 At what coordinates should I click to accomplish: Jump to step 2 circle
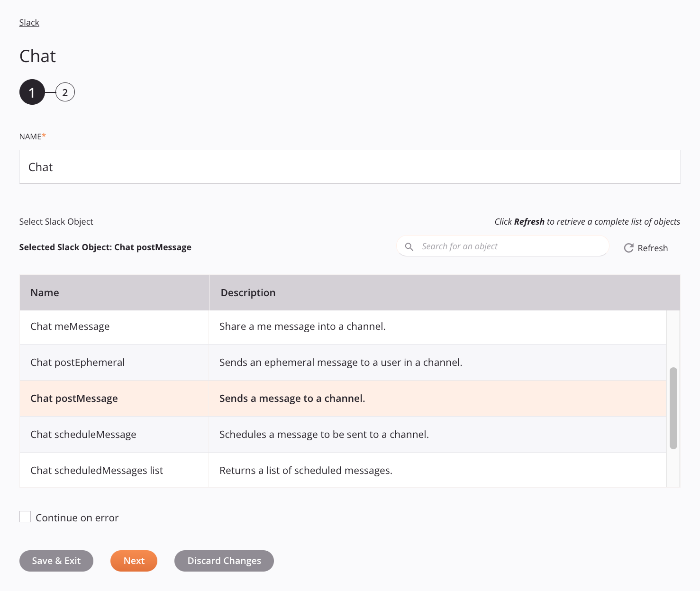(x=65, y=92)
